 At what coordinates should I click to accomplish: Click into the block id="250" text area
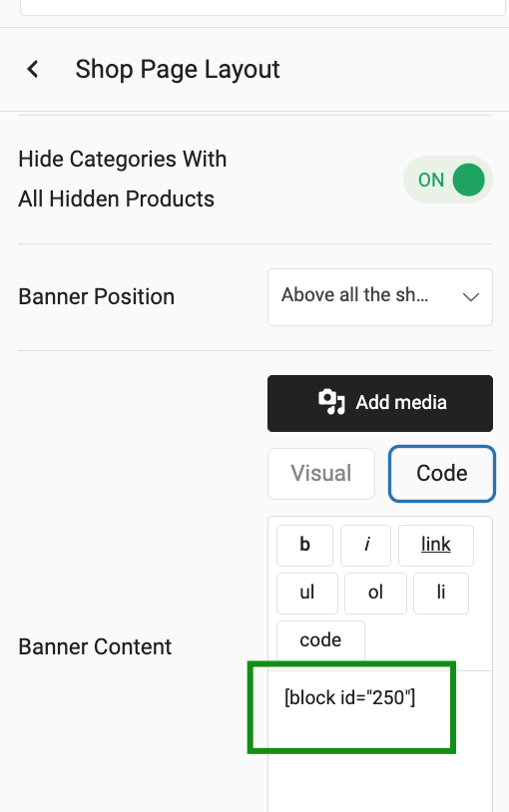tap(380, 740)
